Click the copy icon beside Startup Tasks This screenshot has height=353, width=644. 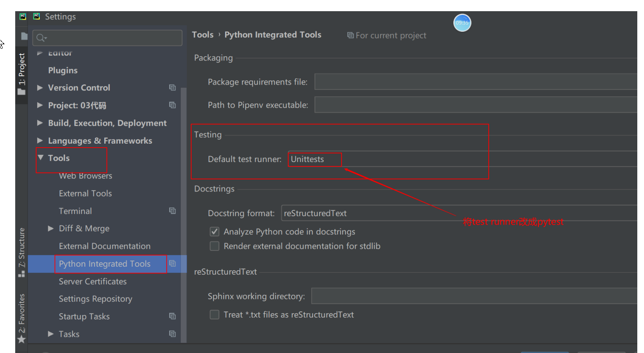click(x=172, y=316)
